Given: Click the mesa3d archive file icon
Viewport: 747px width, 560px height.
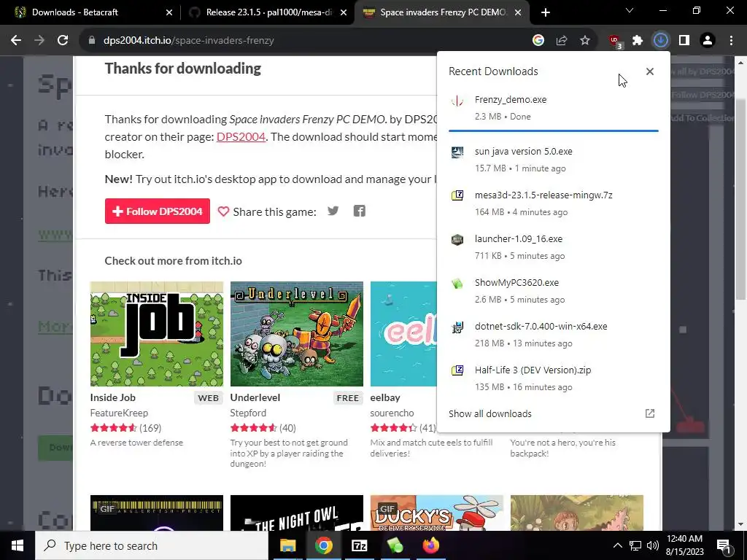Looking at the screenshot, I should pos(457,195).
